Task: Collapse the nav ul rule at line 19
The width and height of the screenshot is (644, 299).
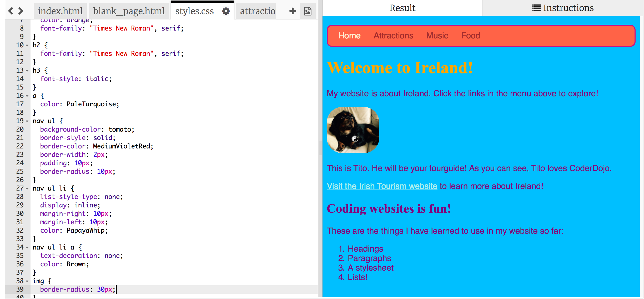Action: (27, 121)
